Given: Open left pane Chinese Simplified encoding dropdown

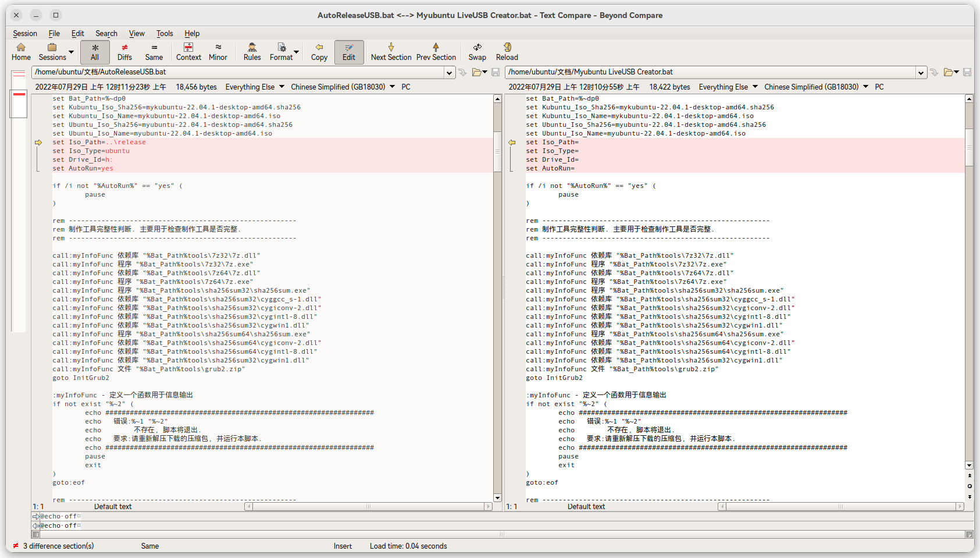Looking at the screenshot, I should coord(343,87).
